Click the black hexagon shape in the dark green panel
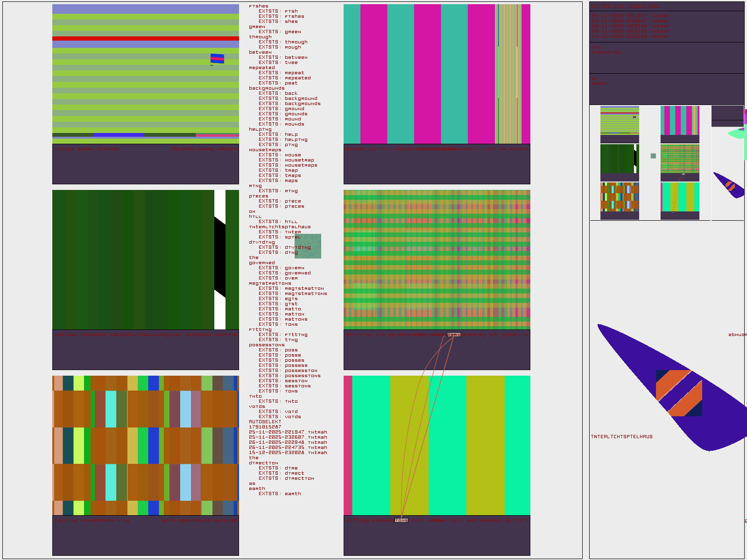747x560 pixels. click(x=220, y=257)
